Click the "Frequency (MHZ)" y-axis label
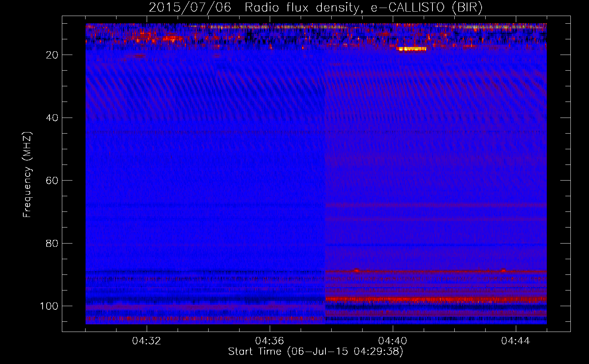589x364 pixels. point(27,175)
